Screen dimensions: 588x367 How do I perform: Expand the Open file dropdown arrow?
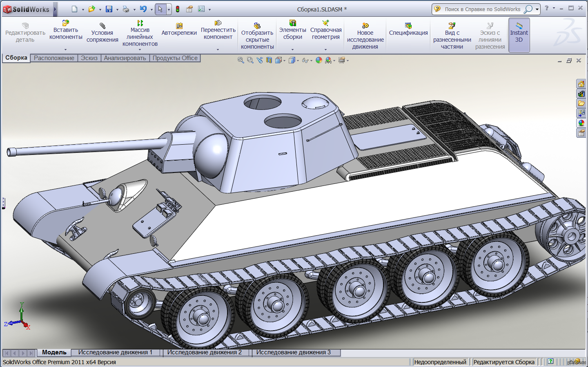click(x=100, y=9)
